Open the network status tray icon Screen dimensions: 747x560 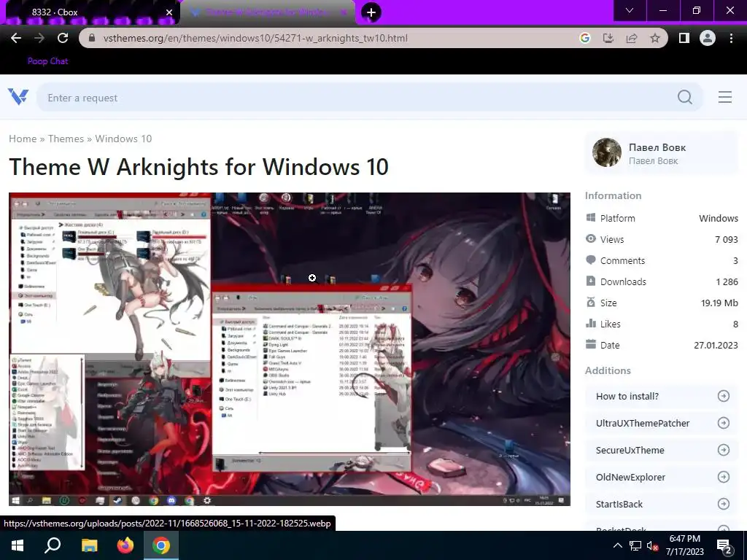[x=635, y=545]
